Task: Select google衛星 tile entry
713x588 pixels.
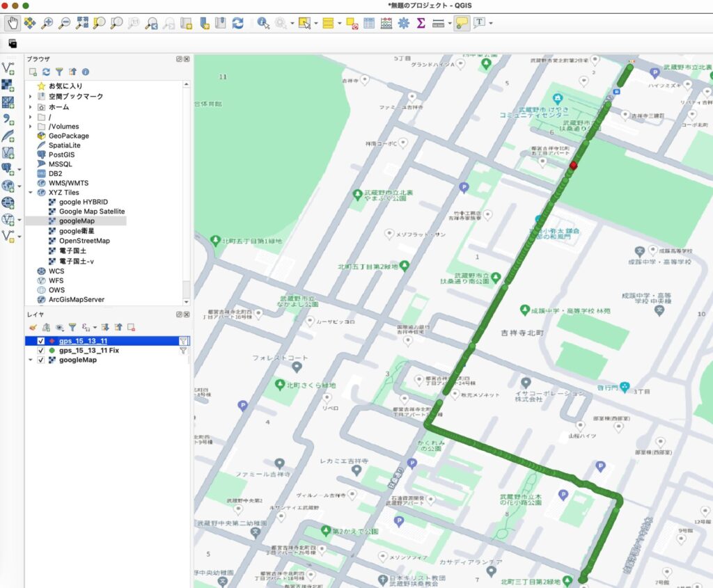Action: pyautogui.click(x=77, y=231)
